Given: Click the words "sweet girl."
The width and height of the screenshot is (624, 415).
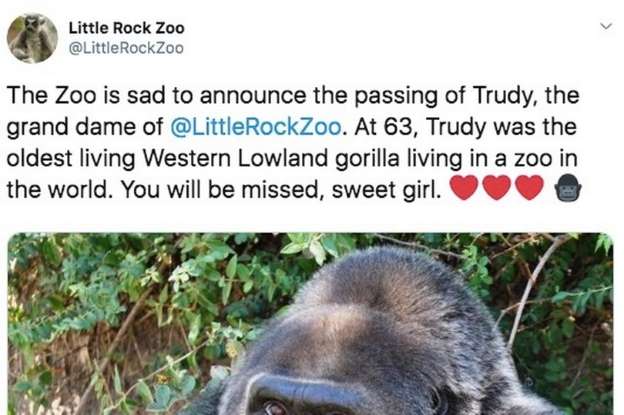Looking at the screenshot, I should tap(386, 190).
